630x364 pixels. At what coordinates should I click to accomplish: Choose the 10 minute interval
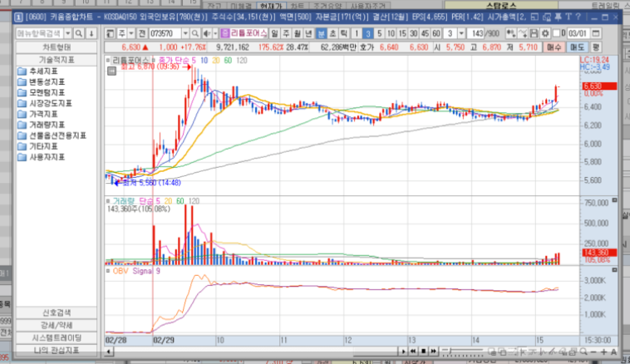(x=391, y=33)
